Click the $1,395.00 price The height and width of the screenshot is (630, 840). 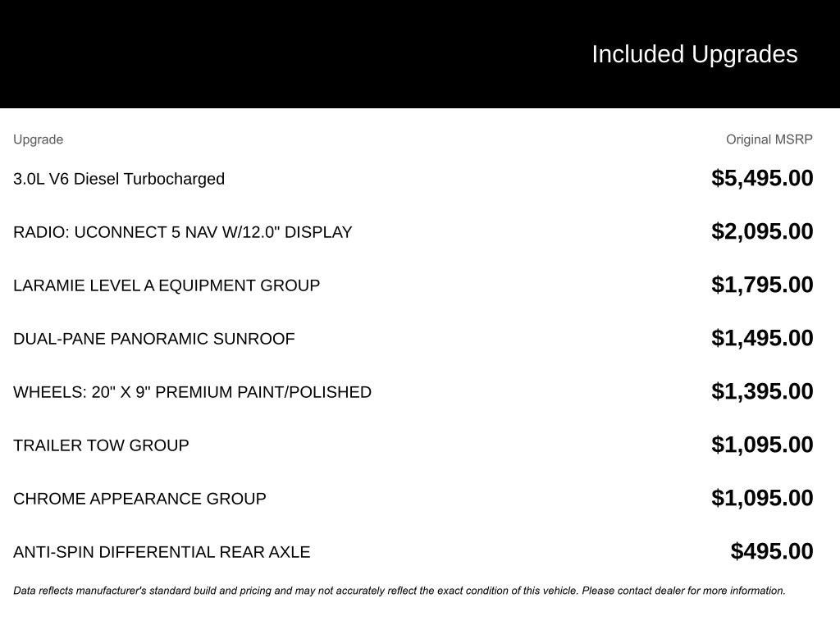[762, 391]
